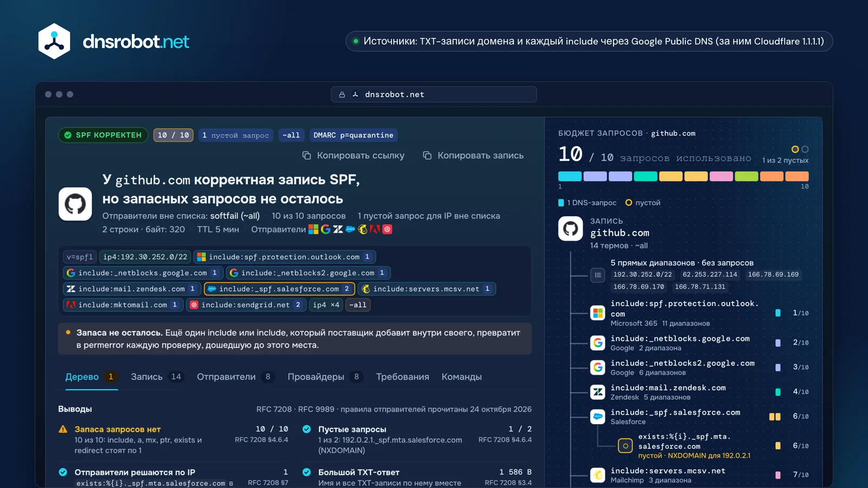The width and height of the screenshot is (868, 488).
Task: Click the 1 пустой запрос badge
Action: (x=235, y=135)
